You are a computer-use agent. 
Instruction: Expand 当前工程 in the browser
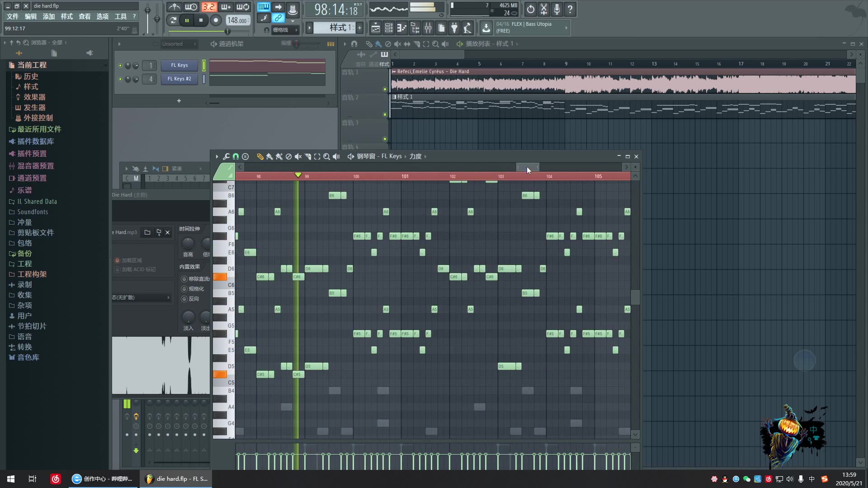tap(32, 65)
